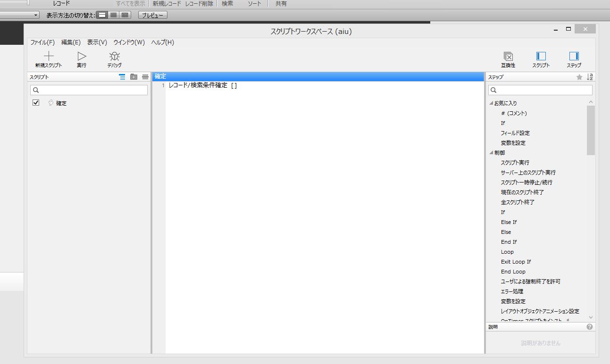
Task: Select the レイアウトオブジェクトアニメーション設定 step
Action: [540, 311]
